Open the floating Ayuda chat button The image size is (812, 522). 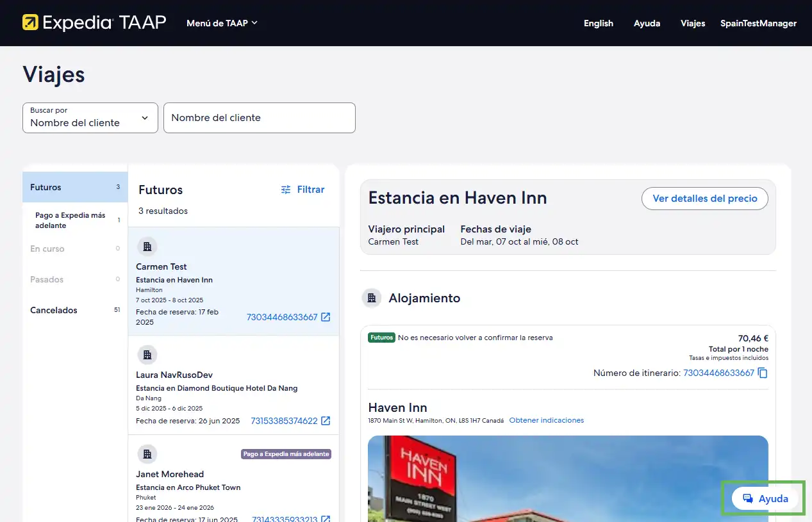[765, 498]
